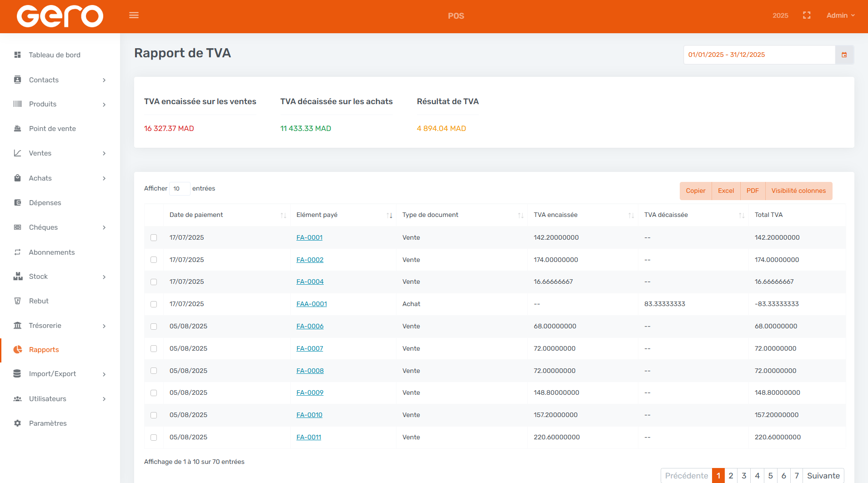
Task: Toggle fullscreen mode icon
Action: point(807,15)
